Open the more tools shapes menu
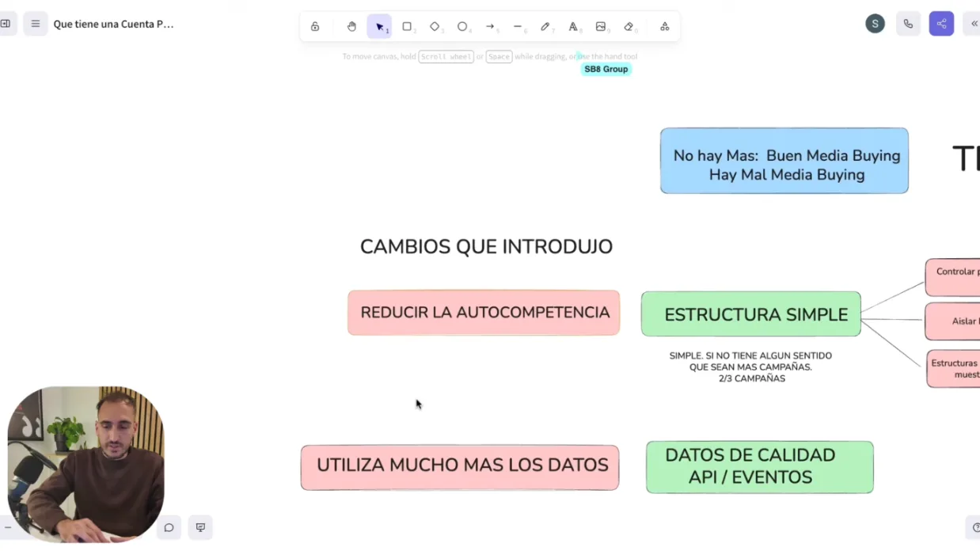980x551 pixels. tap(664, 26)
